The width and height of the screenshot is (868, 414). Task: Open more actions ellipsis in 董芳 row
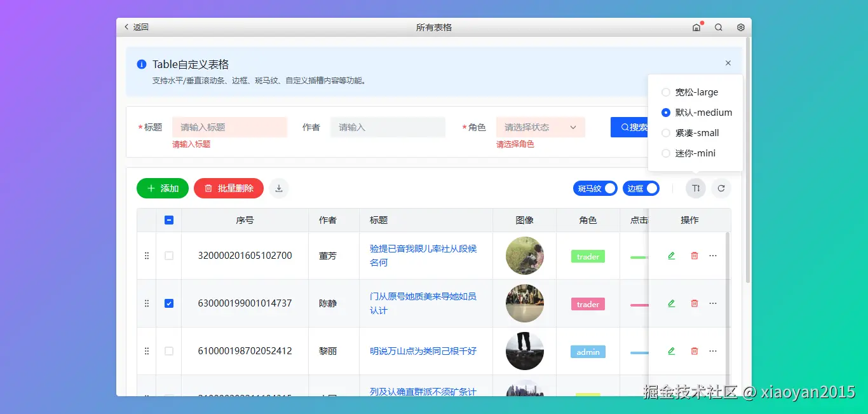713,256
